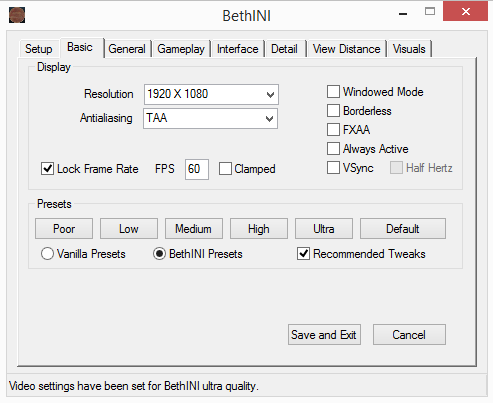Maximize the BethINI window
Viewport: 493px width, 403px height.
click(430, 12)
